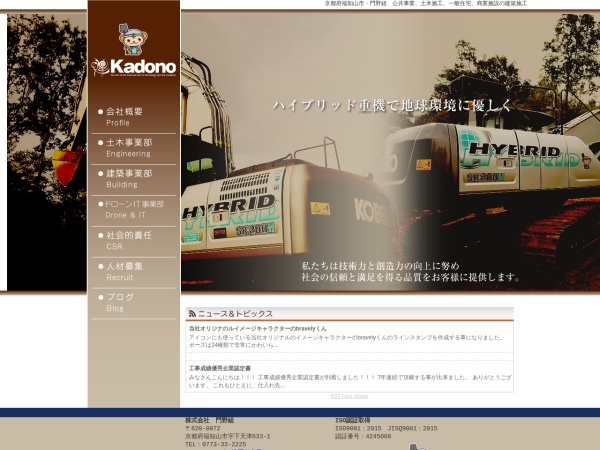This screenshot has width=600, height=450.
Task: Click the bravelyくん news summary text
Action: tap(346, 341)
